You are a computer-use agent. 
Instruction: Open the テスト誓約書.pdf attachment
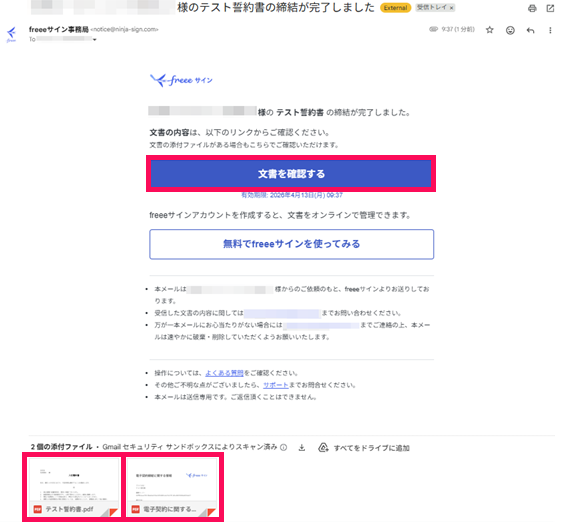pos(74,487)
